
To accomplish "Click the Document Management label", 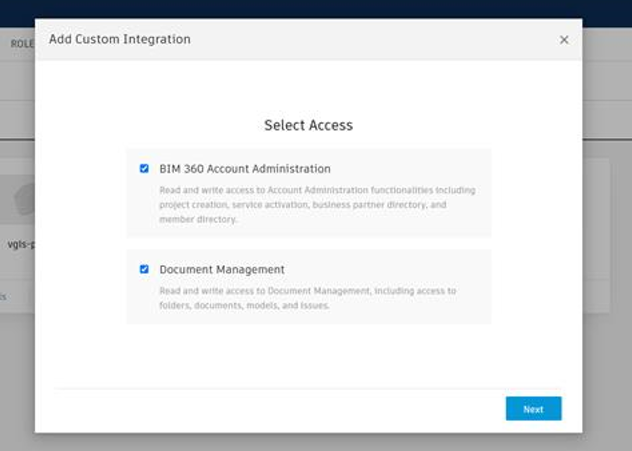I will 222,269.
